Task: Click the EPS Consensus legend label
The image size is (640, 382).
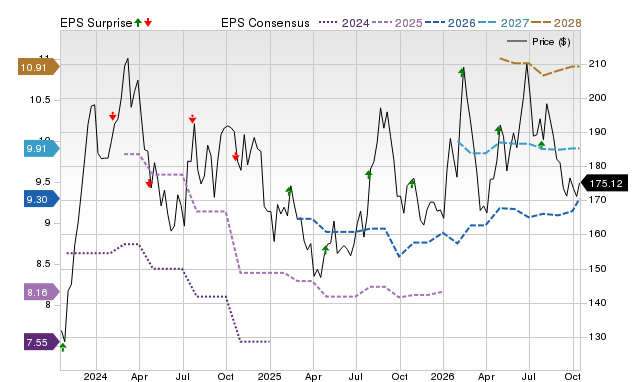Action: [265, 23]
